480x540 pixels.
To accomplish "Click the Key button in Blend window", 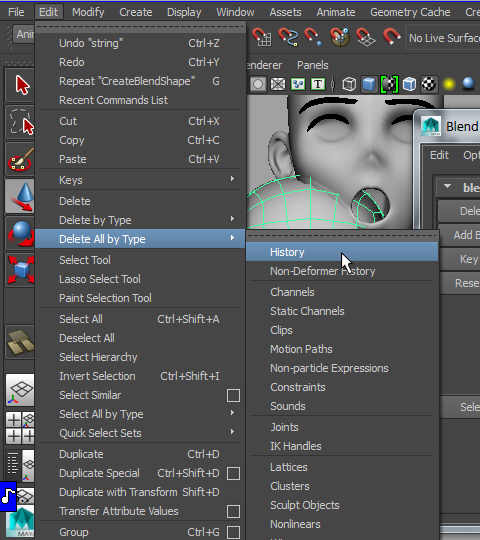I will 461,259.
